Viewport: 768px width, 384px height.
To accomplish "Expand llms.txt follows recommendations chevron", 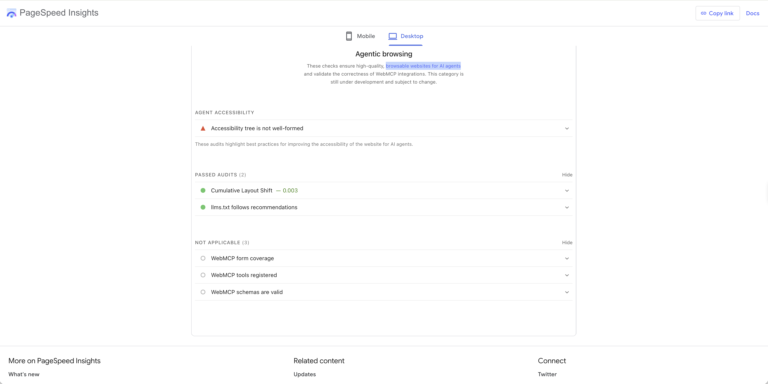I will [x=567, y=207].
